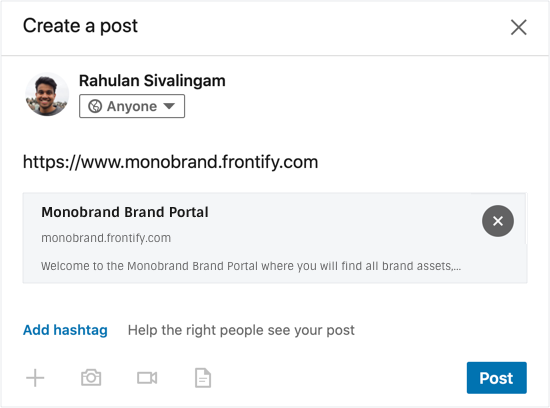Publish with the blue Post button

coord(496,378)
